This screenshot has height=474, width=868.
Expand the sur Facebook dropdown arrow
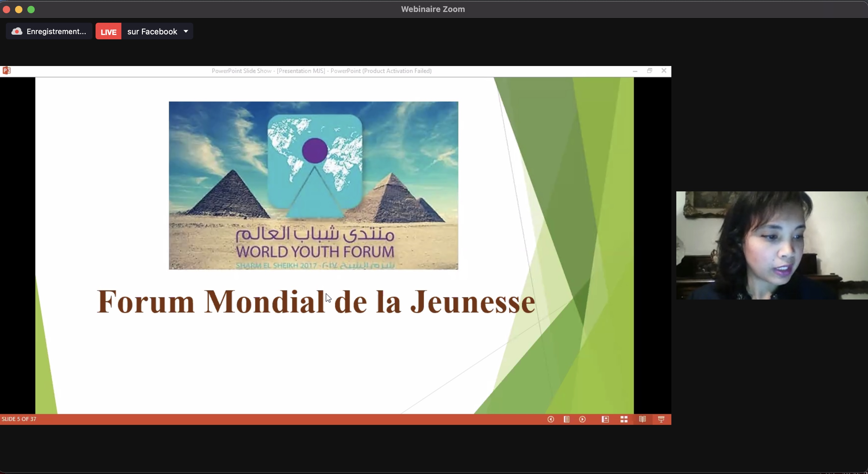click(x=186, y=31)
